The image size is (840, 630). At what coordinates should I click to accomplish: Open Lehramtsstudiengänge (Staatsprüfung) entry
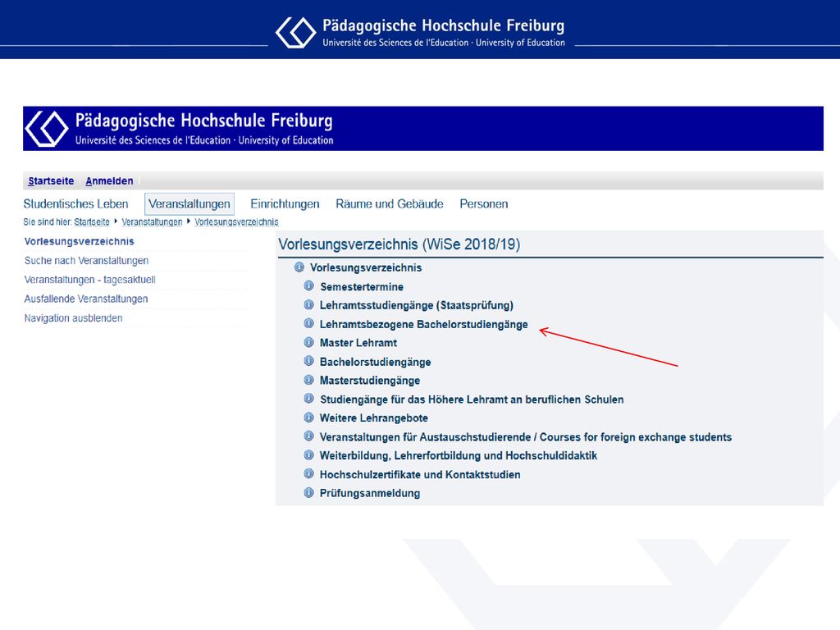(x=416, y=305)
